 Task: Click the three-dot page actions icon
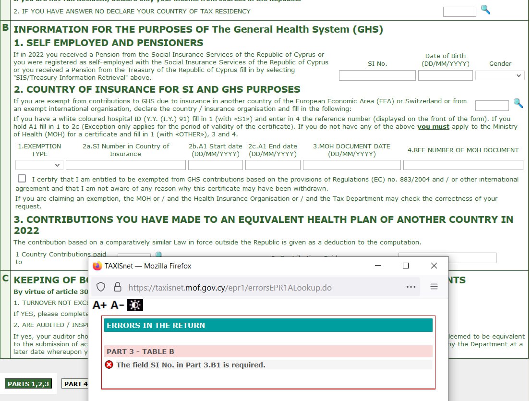click(411, 287)
